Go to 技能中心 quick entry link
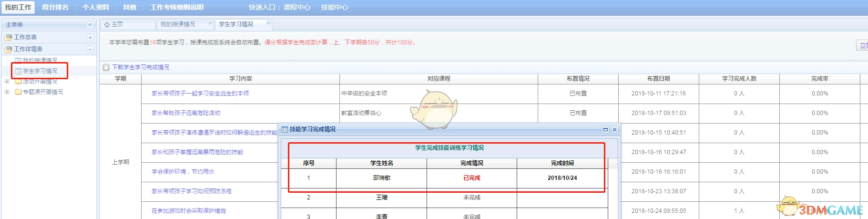Viewport: 868px width, 219px height. [x=335, y=7]
